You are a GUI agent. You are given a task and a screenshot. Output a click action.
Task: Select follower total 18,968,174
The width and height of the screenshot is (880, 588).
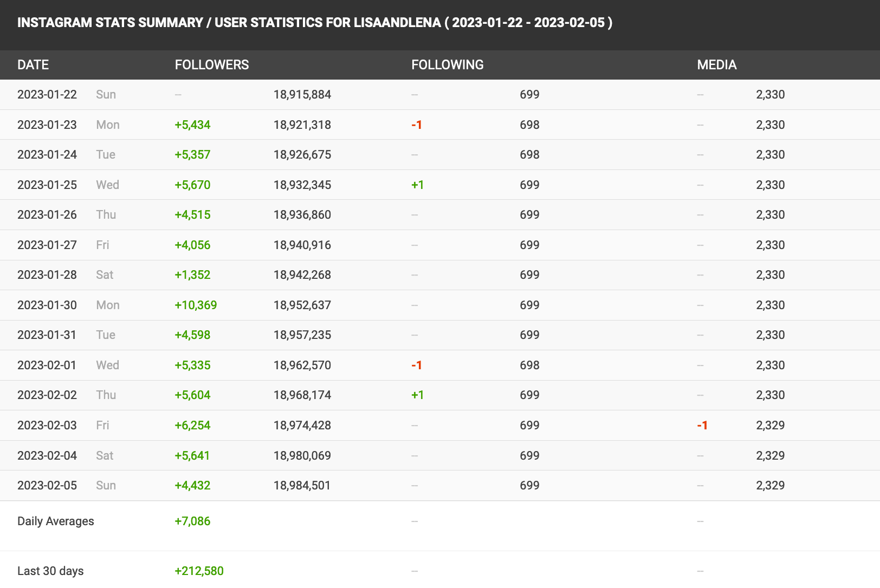[302, 395]
